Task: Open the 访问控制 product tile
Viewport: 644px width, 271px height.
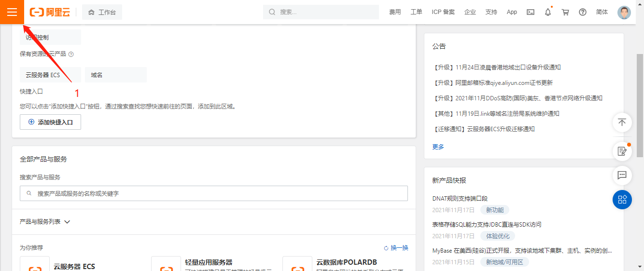Action: click(50, 37)
